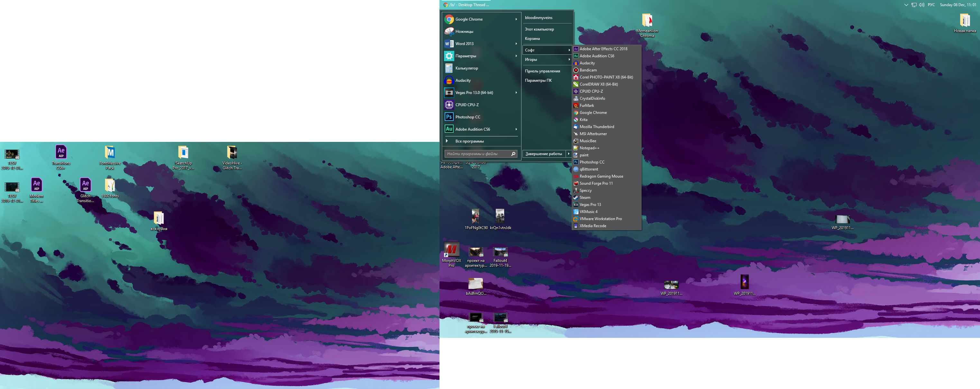Open Krita from Софт list
This screenshot has width=980, height=389.
(x=607, y=119)
